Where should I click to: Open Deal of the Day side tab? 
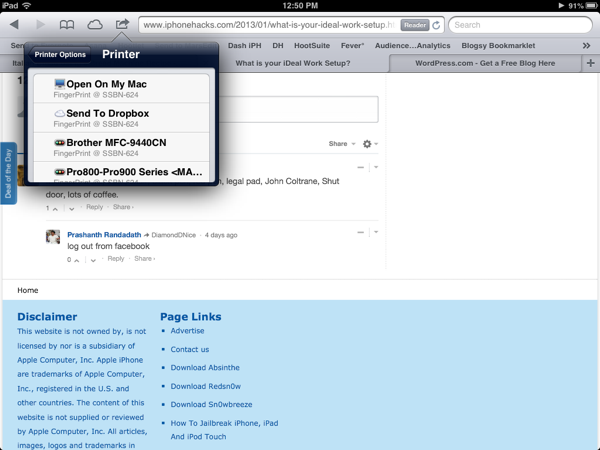coord(9,173)
